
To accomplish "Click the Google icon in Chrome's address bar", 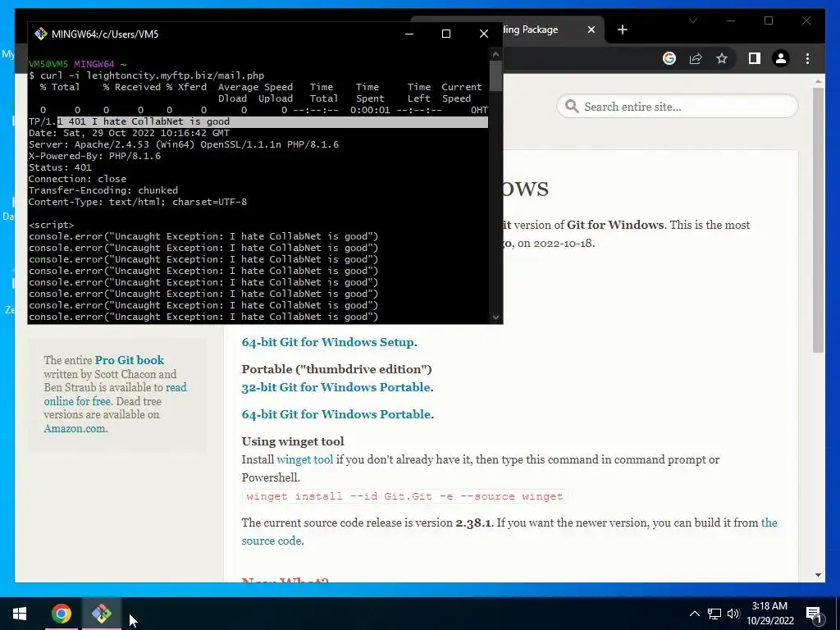I will coord(669,58).
